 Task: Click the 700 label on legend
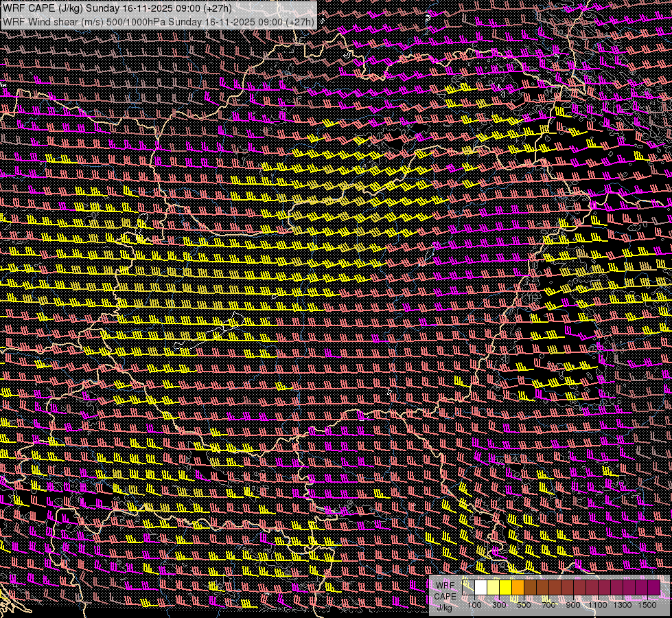tap(548, 605)
